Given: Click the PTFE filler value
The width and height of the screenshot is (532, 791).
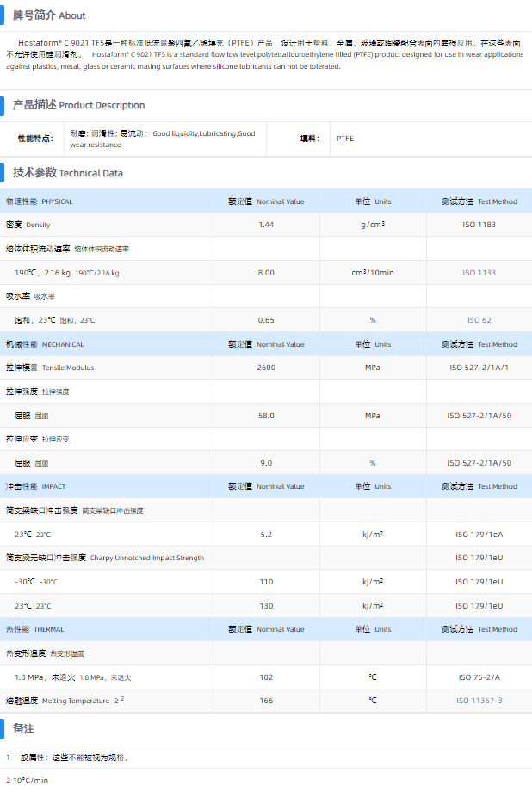Looking at the screenshot, I should [x=344, y=139].
